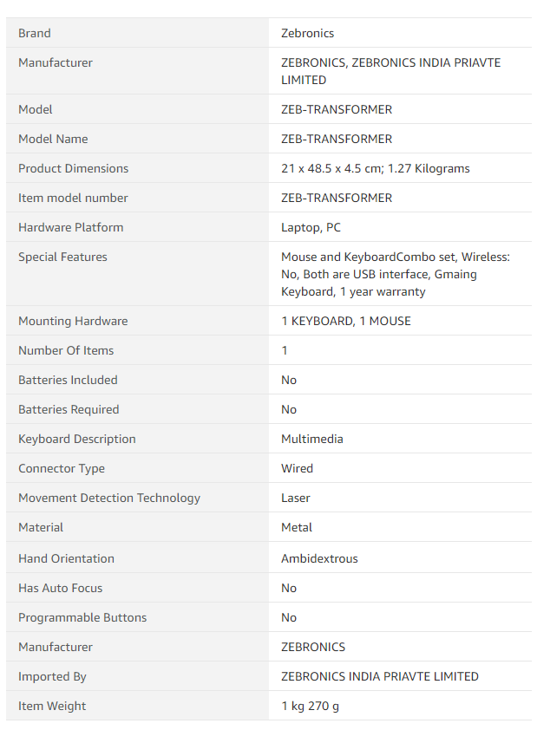
Task: Click the Mounting Hardware label
Action: pyautogui.click(x=73, y=321)
